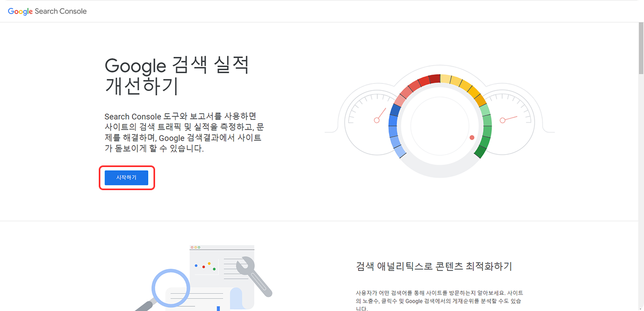Screen dimensions: 644x311
Task: Open the Google Search Console logo link
Action: pyautogui.click(x=47, y=11)
